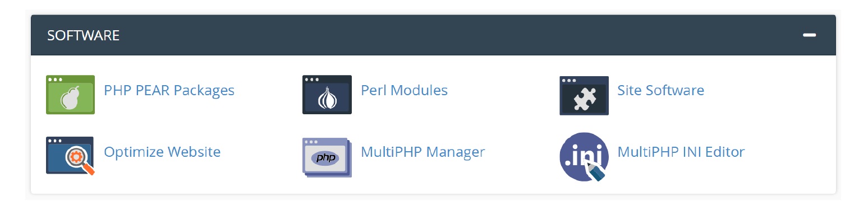Select the Optimize Website magnifier icon
The image size is (868, 210).
(70, 156)
